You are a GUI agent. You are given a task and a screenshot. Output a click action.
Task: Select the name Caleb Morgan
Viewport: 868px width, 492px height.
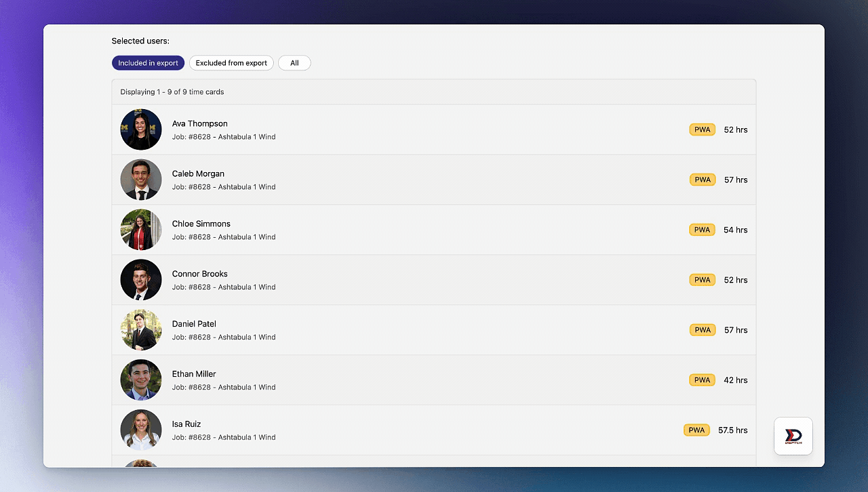coord(198,173)
